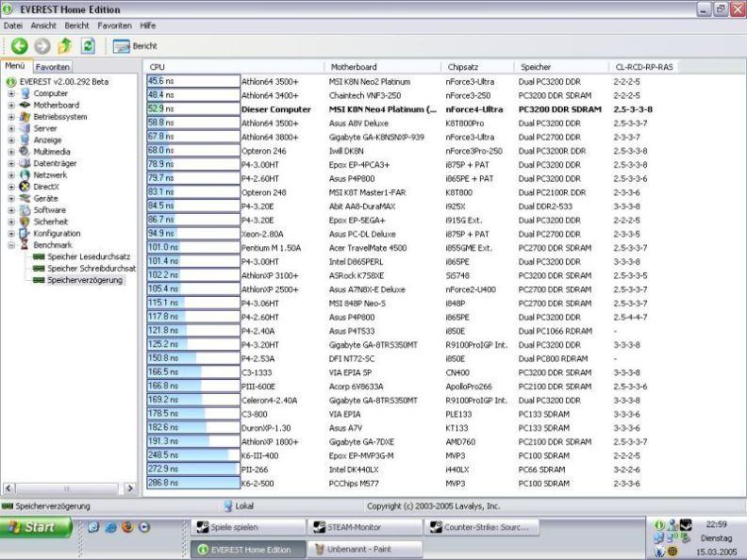747x560 pixels.
Task: Select the Datenträger tree icon
Action: [25, 163]
